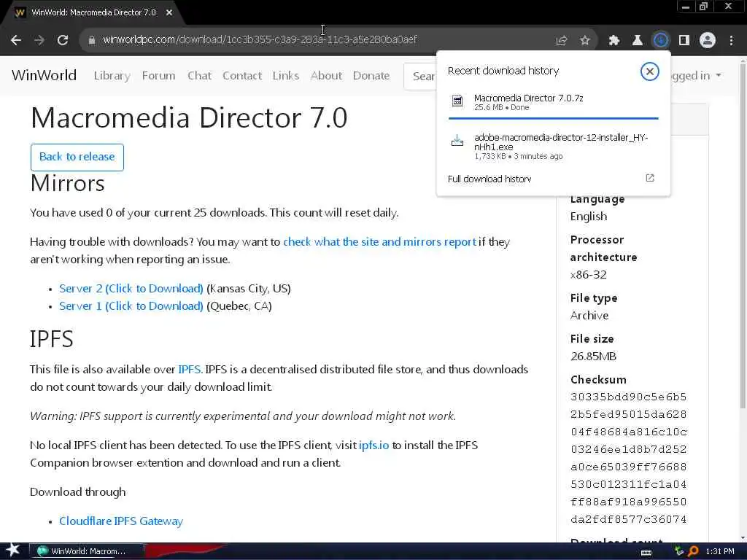Download from Server 1 (Quebec)

point(131,306)
